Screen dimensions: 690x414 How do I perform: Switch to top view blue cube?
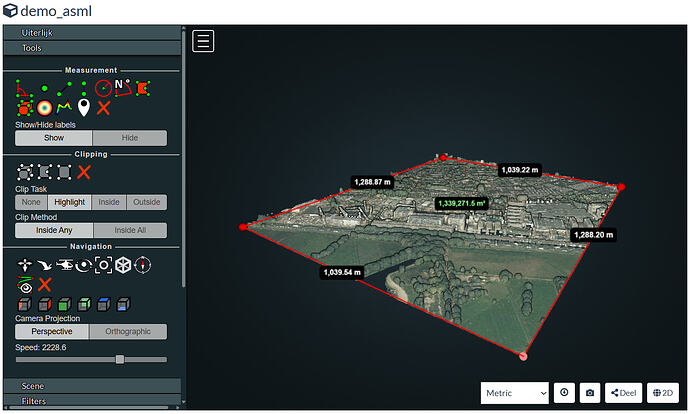(x=103, y=304)
